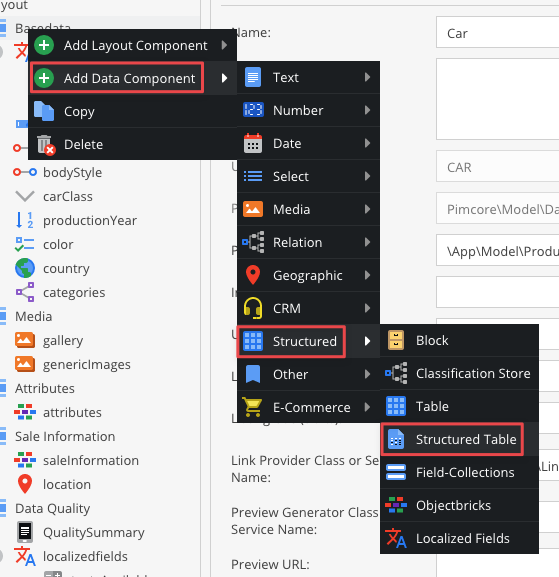The height and width of the screenshot is (577, 559).
Task: Select the Media panel node in tree
Action: click(33, 316)
